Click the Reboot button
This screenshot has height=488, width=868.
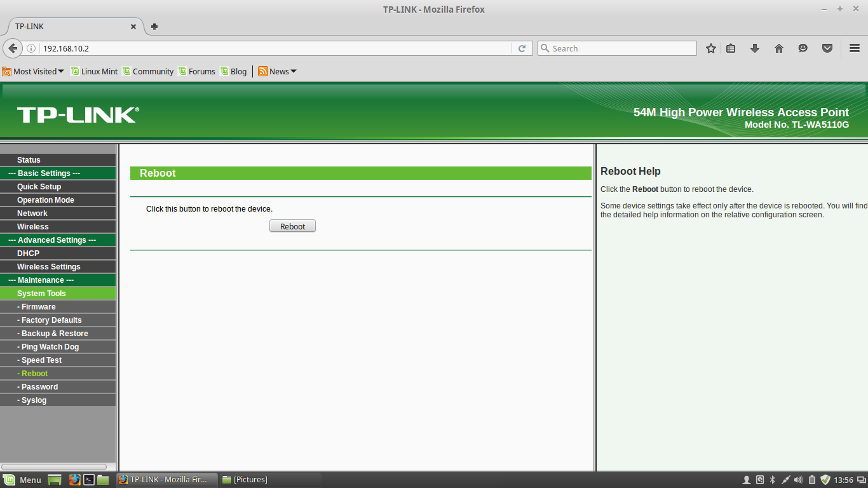tap(292, 226)
